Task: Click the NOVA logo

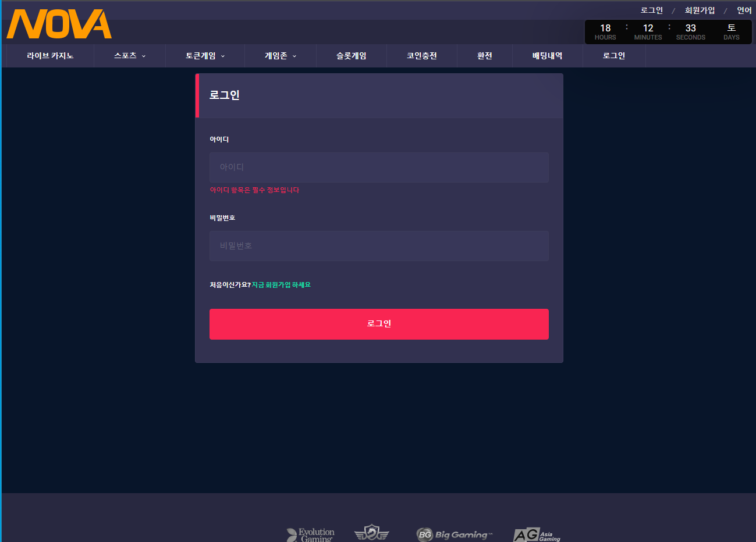Action: click(59, 24)
